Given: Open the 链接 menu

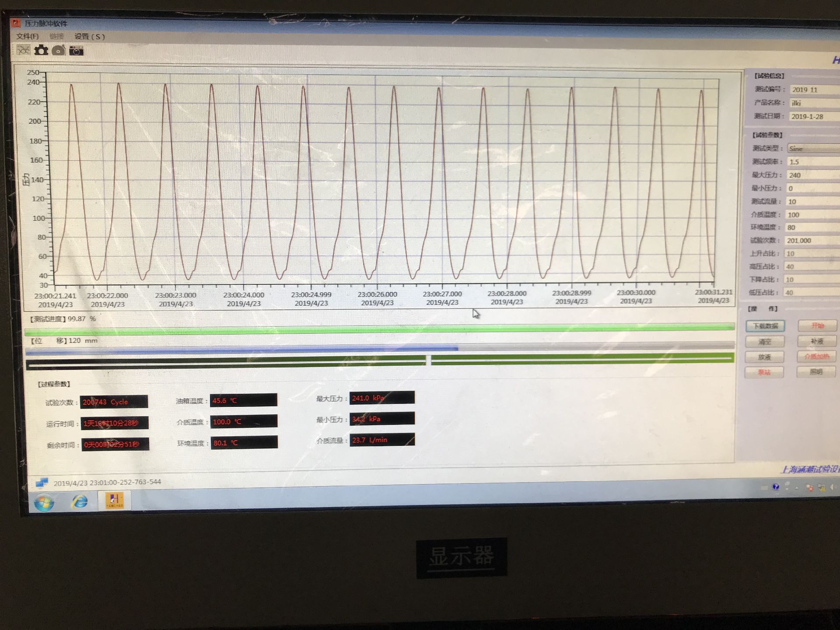Looking at the screenshot, I should pos(56,36).
